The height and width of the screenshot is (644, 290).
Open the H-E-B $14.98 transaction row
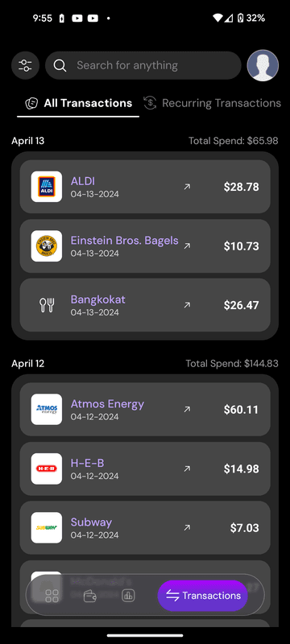(x=145, y=469)
